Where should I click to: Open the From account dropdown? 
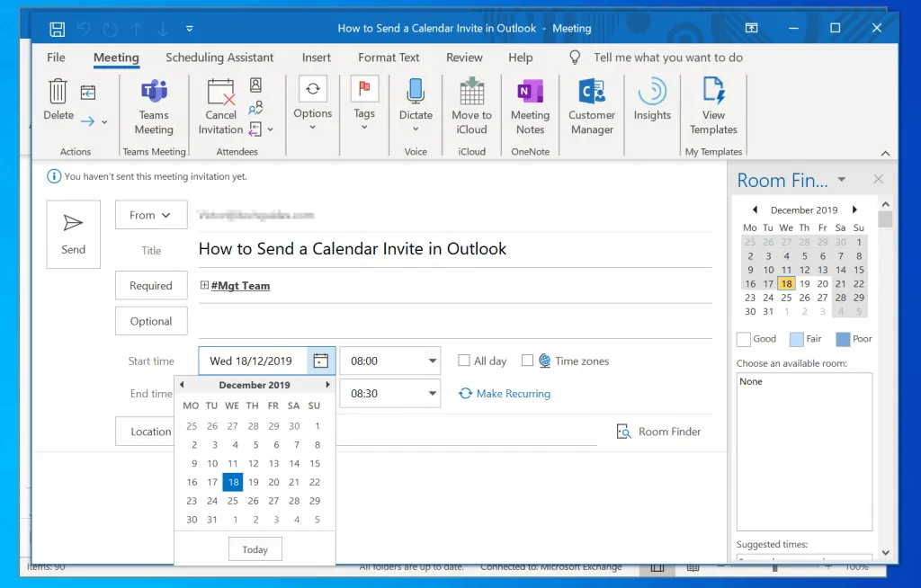(150, 215)
